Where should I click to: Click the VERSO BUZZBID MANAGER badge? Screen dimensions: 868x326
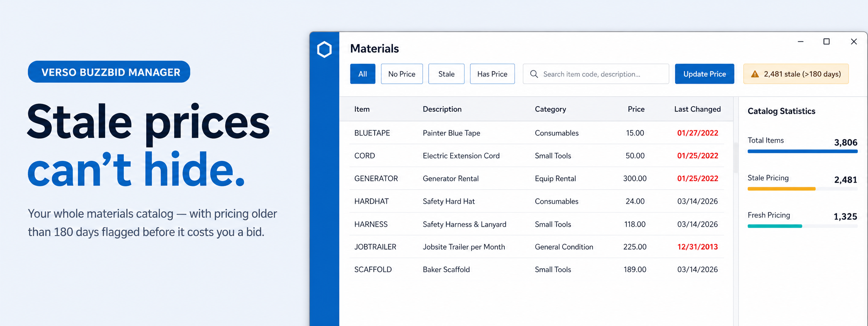(109, 72)
